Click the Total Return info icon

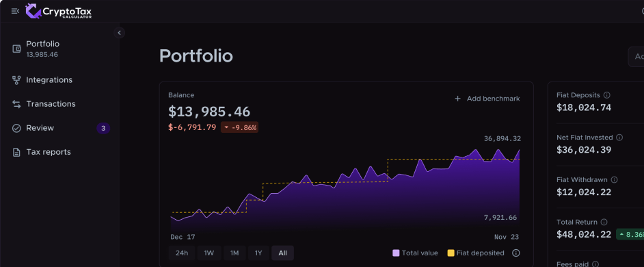(x=604, y=222)
